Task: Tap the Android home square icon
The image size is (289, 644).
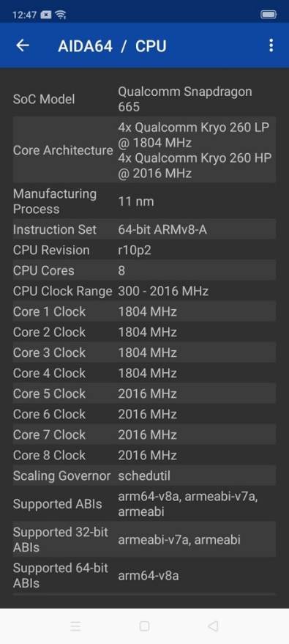Action: 144,626
